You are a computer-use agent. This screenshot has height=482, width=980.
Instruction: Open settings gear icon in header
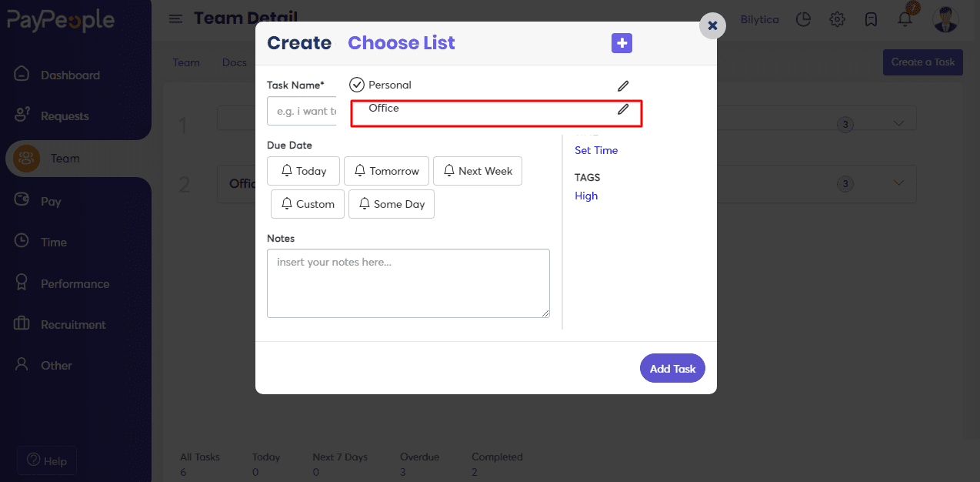tap(838, 19)
